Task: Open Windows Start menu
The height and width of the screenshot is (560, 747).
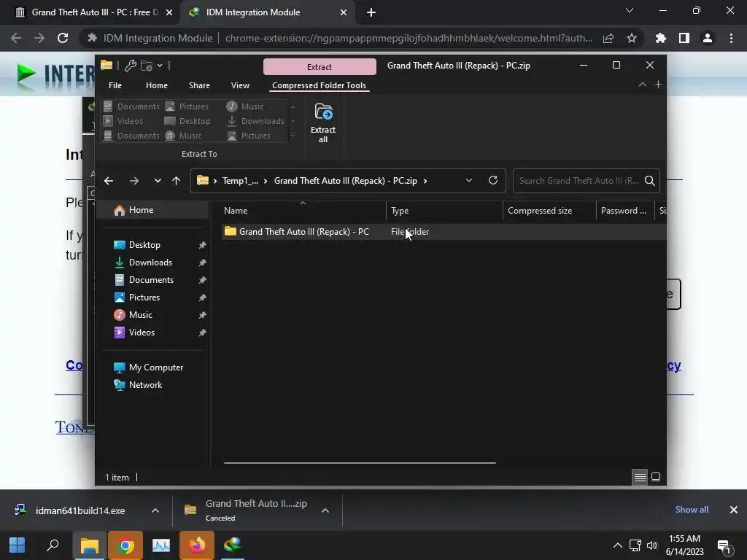Action: click(18, 545)
